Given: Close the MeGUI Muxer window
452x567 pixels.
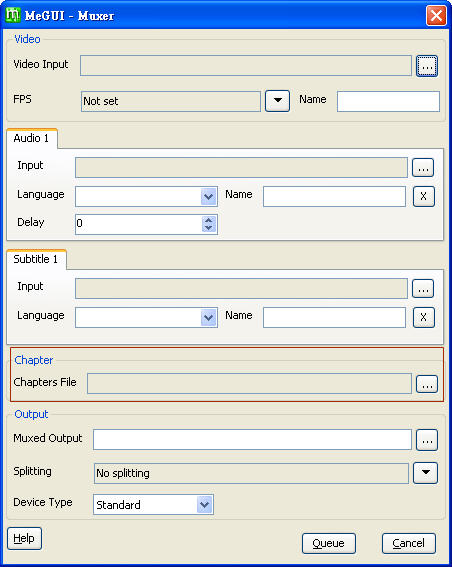Looking at the screenshot, I should point(436,16).
